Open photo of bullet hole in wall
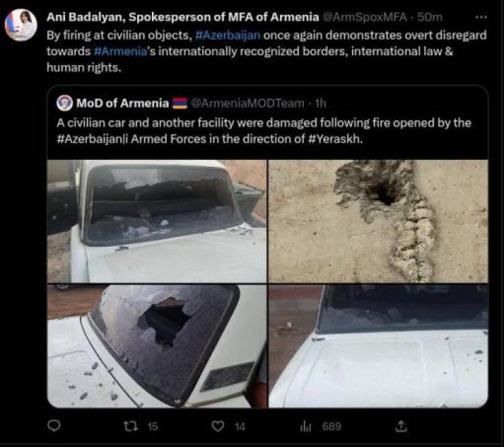Screen dimensions: 504x447 pos(378,221)
